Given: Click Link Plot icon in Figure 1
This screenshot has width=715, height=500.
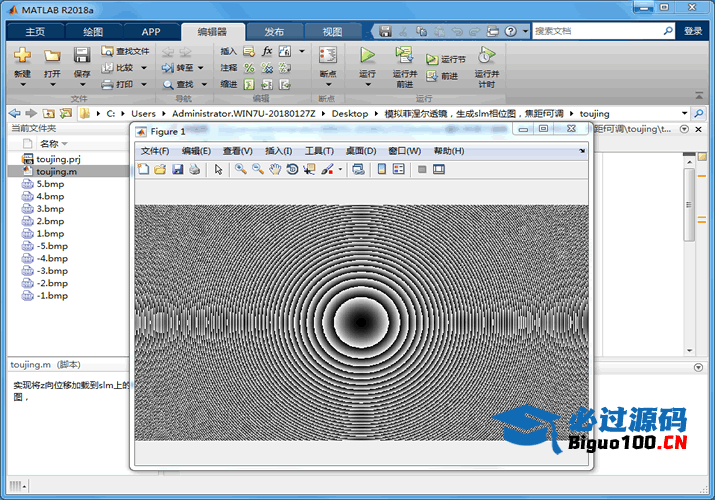Looking at the screenshot, I should pos(358,170).
